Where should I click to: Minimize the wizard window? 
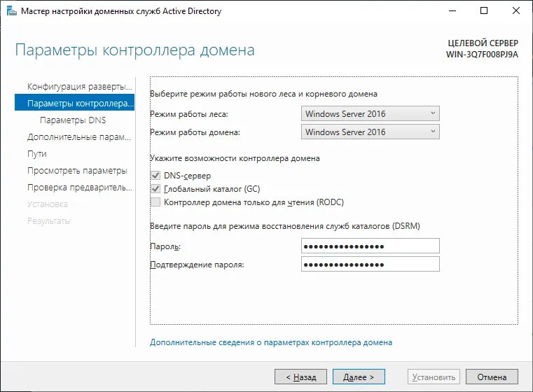point(452,11)
